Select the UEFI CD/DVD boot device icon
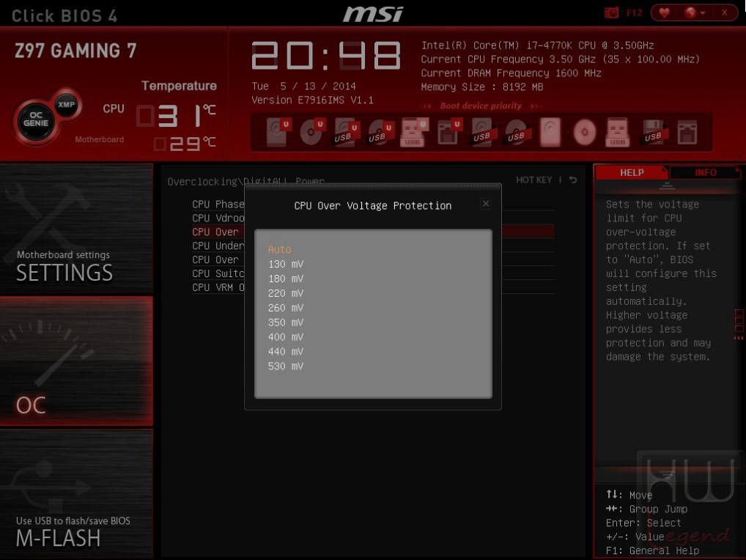 coord(311,132)
